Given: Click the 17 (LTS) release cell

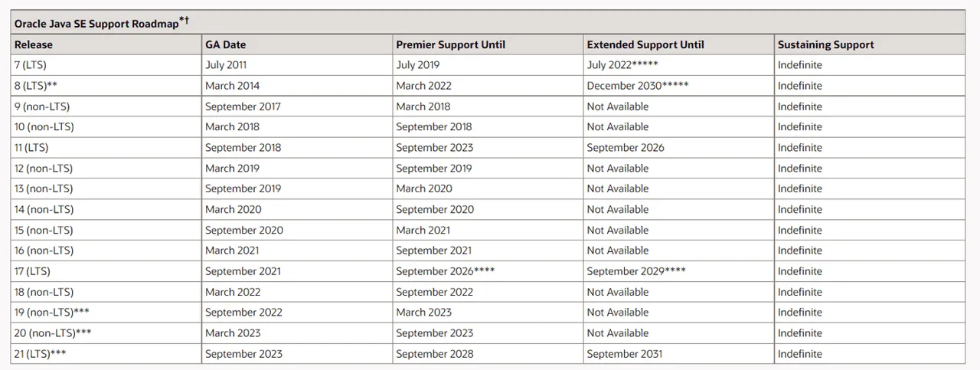Looking at the screenshot, I should click(32, 271).
